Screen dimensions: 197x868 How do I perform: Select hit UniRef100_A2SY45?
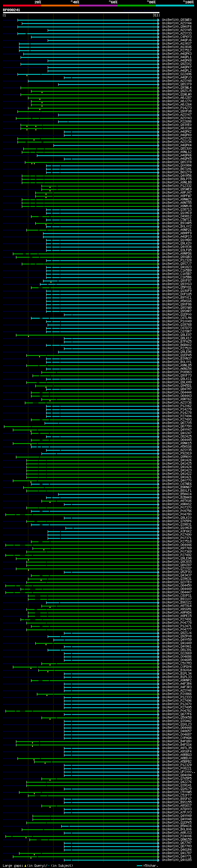177,30
